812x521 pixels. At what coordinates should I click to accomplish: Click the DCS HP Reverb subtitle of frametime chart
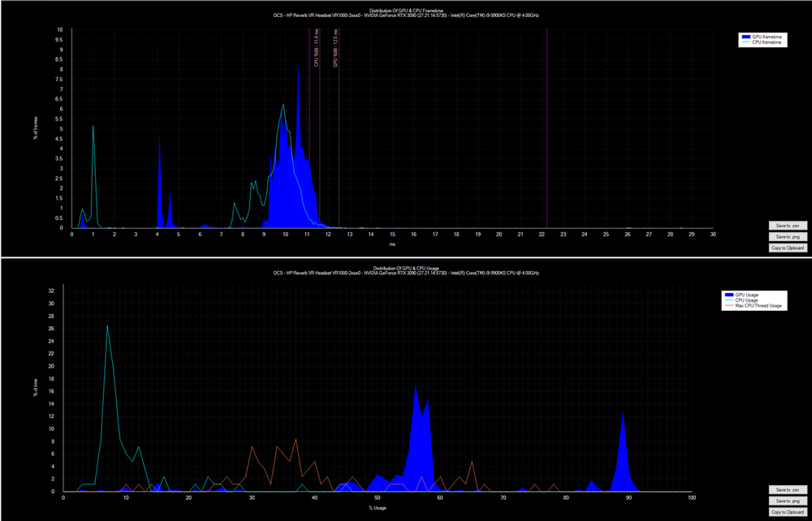[406, 15]
